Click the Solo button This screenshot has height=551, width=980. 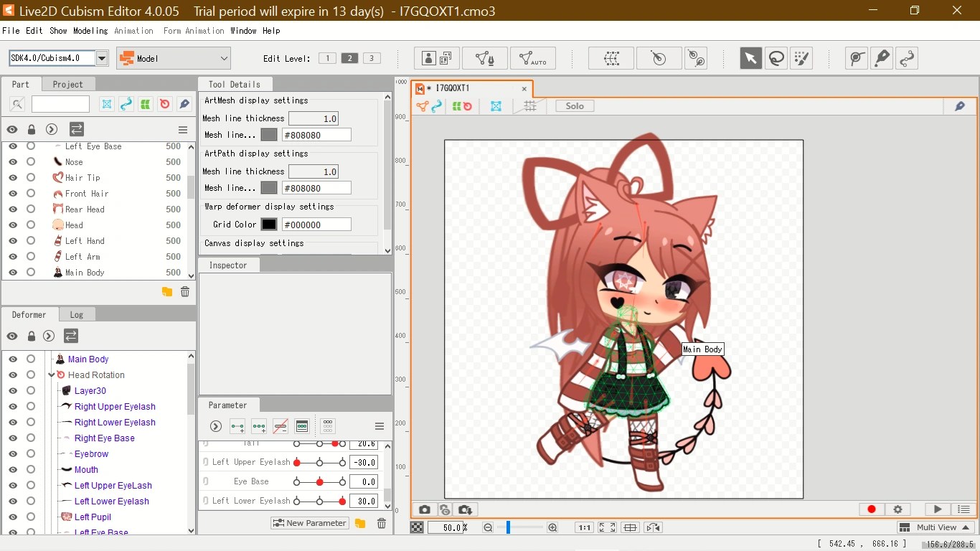tap(575, 106)
